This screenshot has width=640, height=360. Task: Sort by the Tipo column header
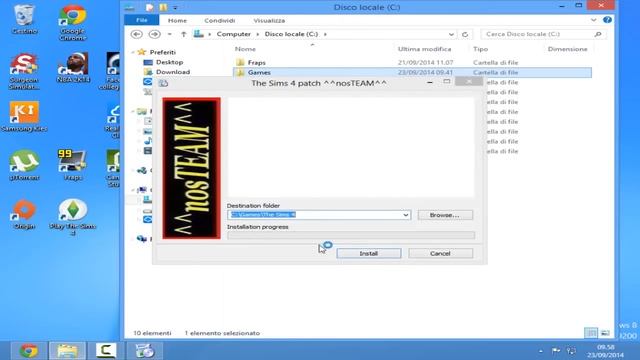pyautogui.click(x=480, y=49)
